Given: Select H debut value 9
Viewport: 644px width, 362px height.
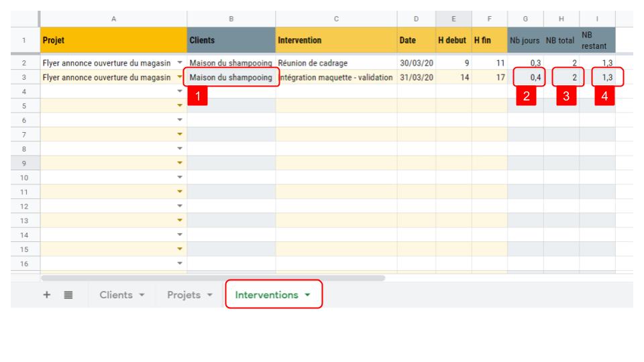Looking at the screenshot, I should (454, 63).
